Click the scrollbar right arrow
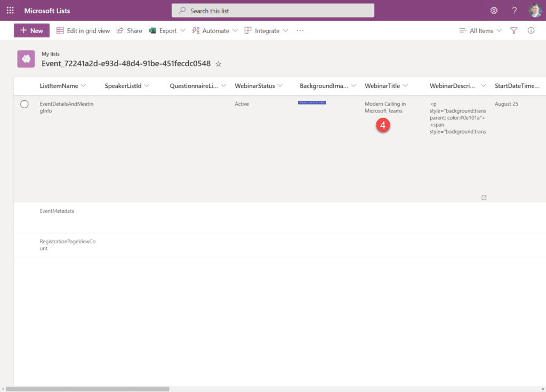The image size is (546, 392). (543, 389)
